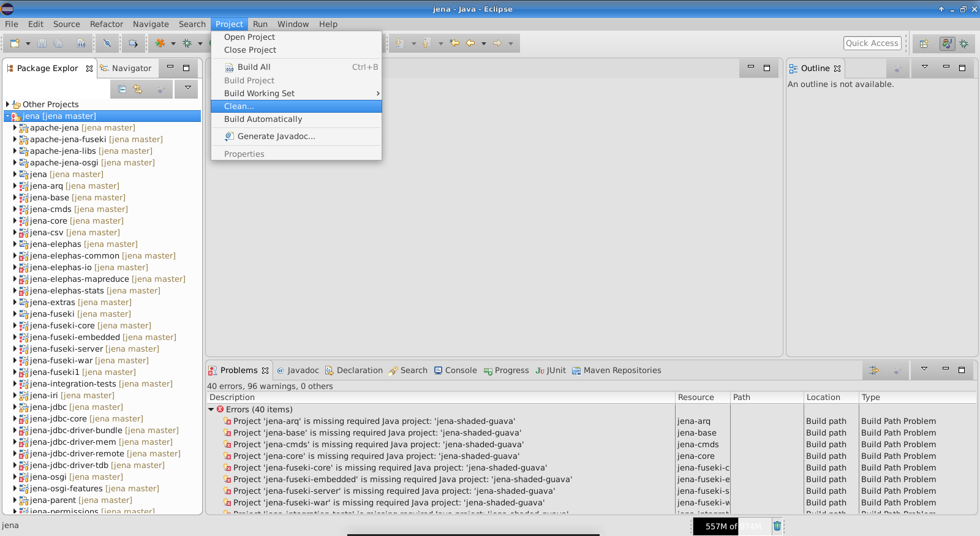Expand the jena-core project node
The height and width of the screenshot is (536, 980).
(x=15, y=221)
